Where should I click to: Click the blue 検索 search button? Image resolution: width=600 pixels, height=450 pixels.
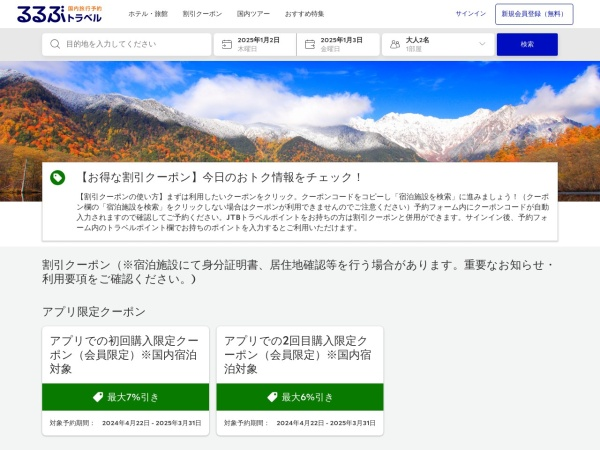click(x=527, y=44)
